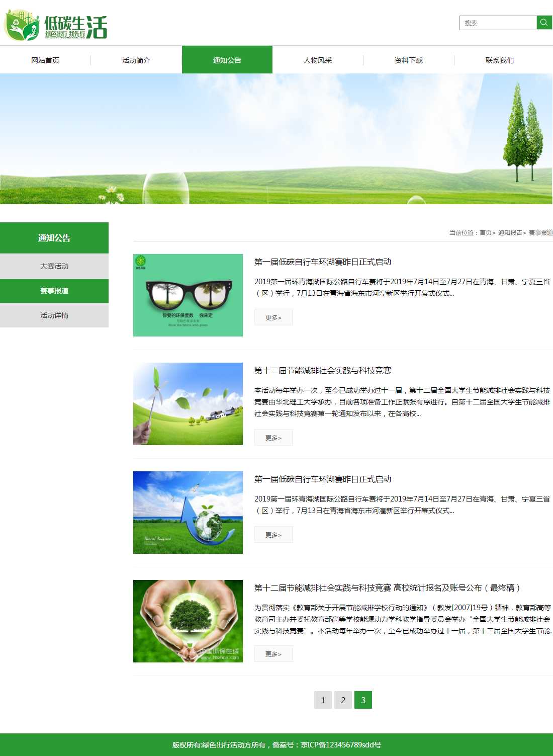
Task: Click the 低碳生活 site logo
Action: [x=56, y=26]
